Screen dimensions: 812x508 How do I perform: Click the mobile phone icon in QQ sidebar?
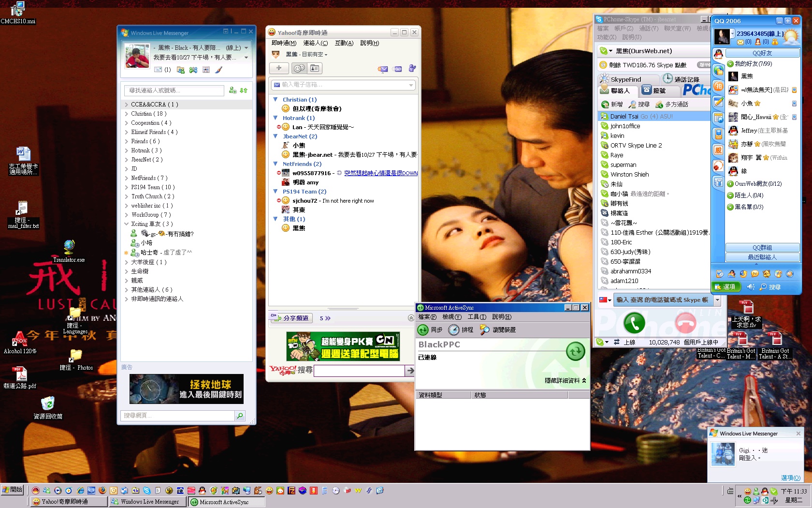pos(718,134)
